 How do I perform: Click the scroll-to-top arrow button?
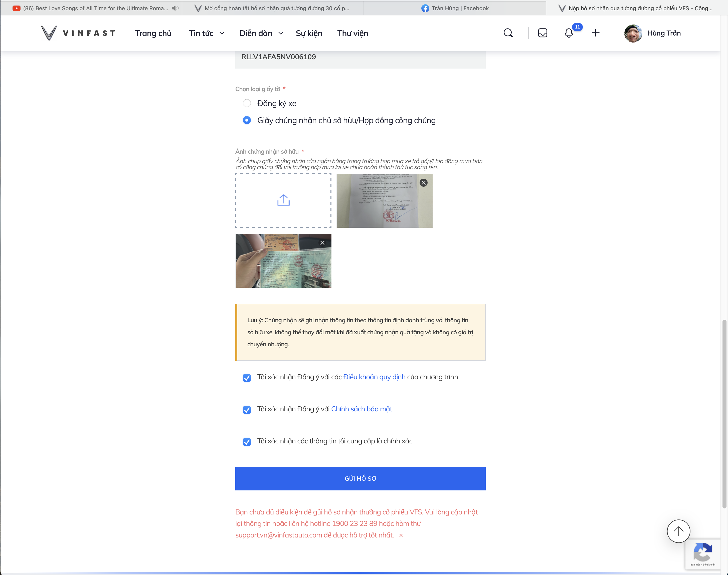678,531
